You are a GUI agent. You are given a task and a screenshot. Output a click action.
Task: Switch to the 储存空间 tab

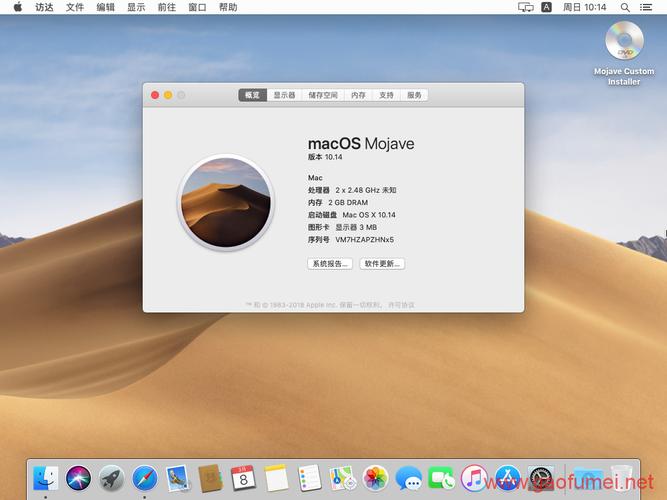point(323,95)
